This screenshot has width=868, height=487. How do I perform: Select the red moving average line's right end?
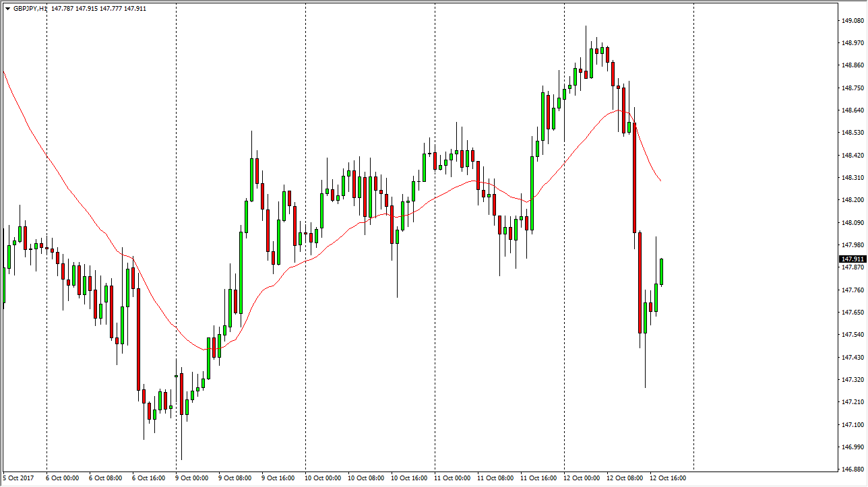[x=660, y=181]
